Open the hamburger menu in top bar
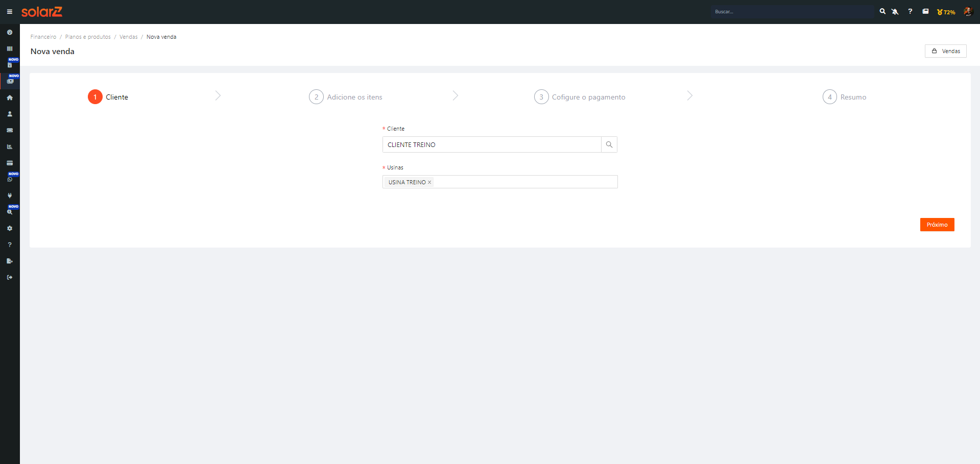 click(9, 12)
